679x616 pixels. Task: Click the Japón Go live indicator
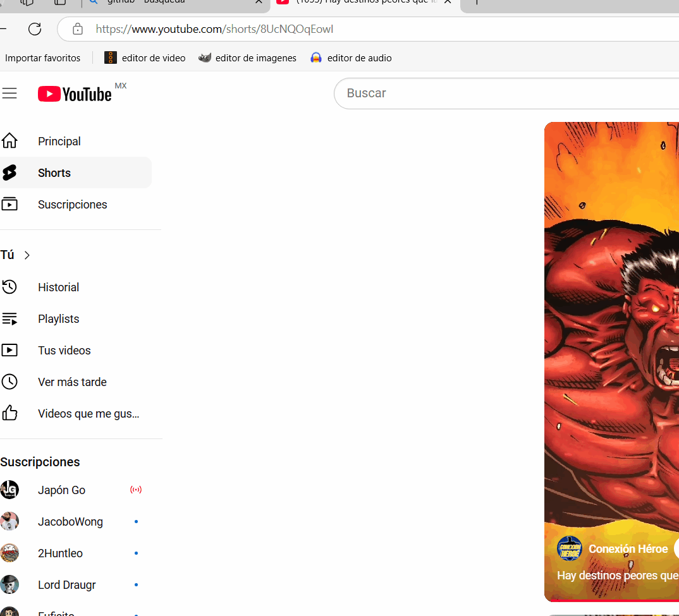tap(136, 490)
